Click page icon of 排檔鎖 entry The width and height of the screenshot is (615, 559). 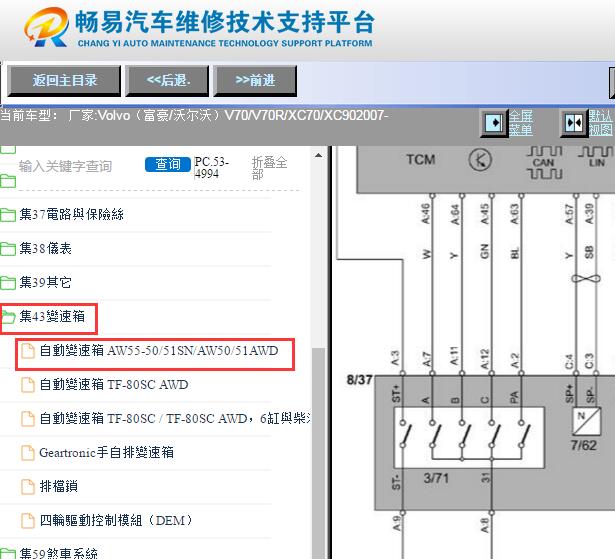pos(27,486)
